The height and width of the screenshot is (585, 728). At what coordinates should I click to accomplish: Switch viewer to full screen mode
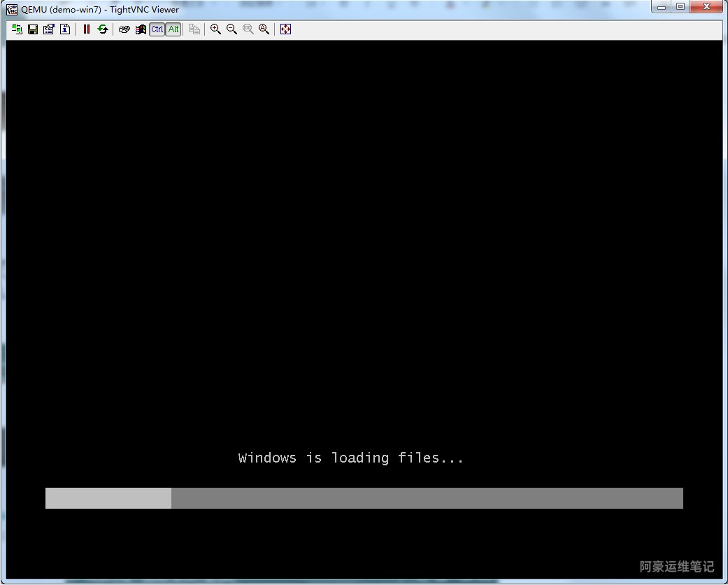[285, 29]
